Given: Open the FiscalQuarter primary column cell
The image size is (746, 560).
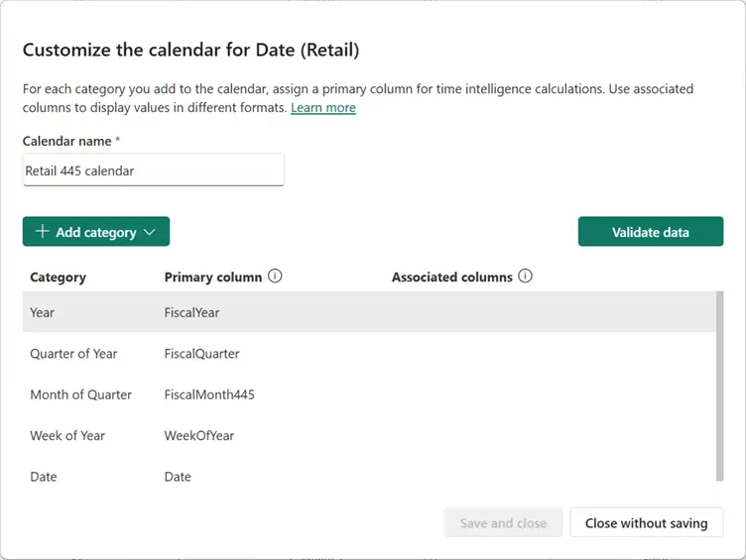Looking at the screenshot, I should (201, 353).
